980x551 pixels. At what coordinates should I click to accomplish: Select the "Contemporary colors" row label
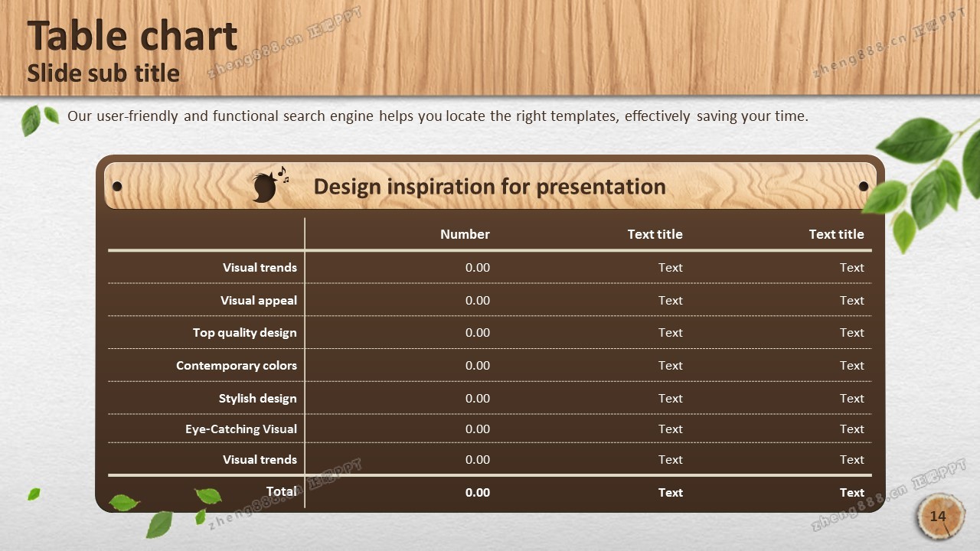click(236, 365)
